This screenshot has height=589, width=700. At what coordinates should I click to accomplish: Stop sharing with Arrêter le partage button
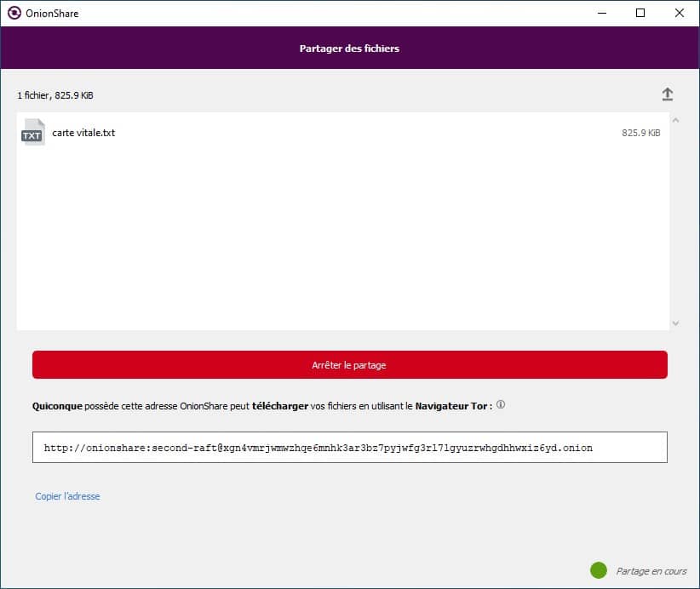point(349,364)
